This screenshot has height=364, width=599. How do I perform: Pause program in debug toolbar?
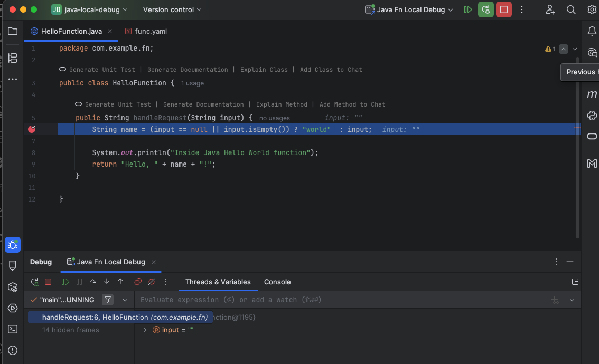79,282
